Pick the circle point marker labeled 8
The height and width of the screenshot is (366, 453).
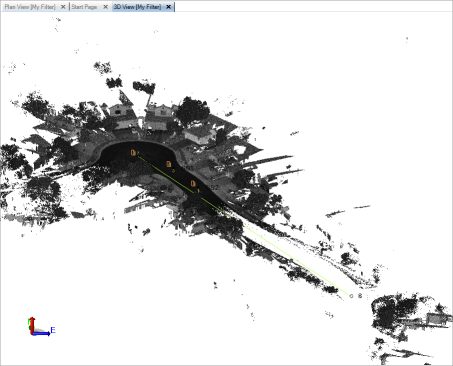tap(351, 296)
